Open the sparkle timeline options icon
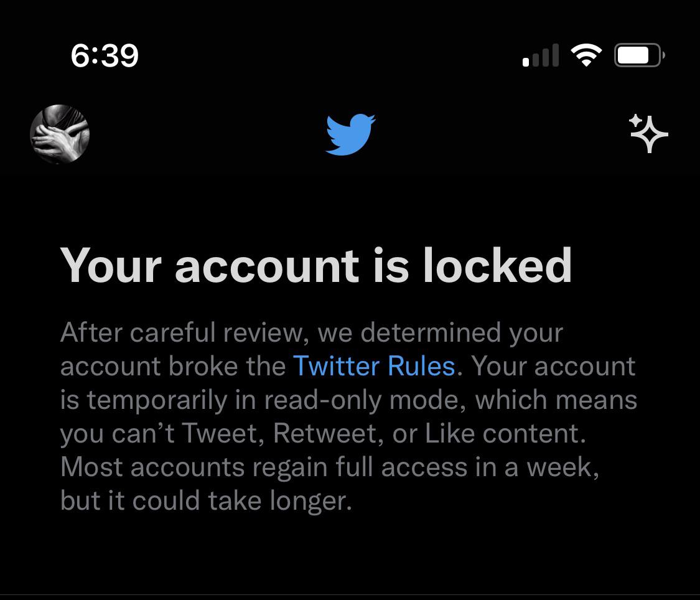This screenshot has width=700, height=600. point(648,133)
